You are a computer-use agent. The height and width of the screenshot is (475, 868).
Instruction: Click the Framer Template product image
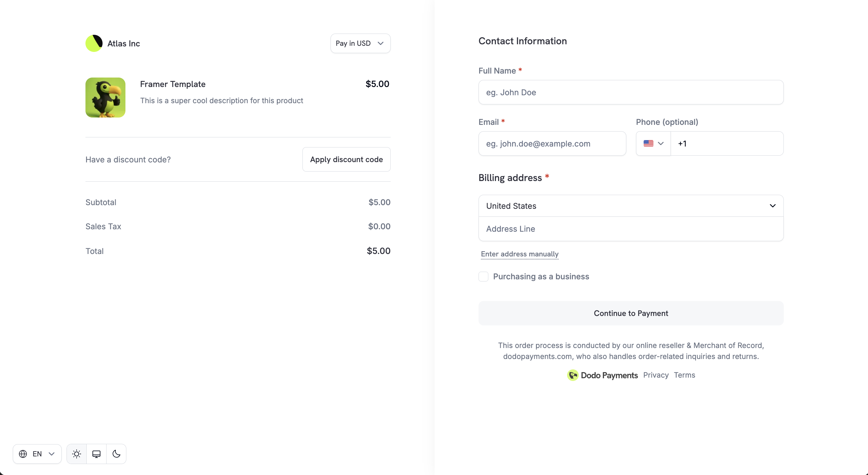tap(106, 97)
